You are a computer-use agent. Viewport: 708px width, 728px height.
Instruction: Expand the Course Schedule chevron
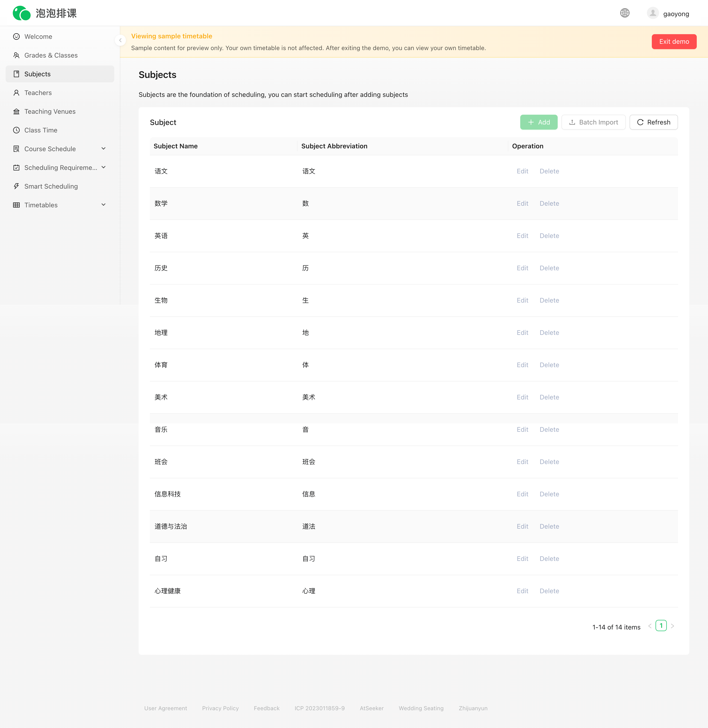click(103, 149)
